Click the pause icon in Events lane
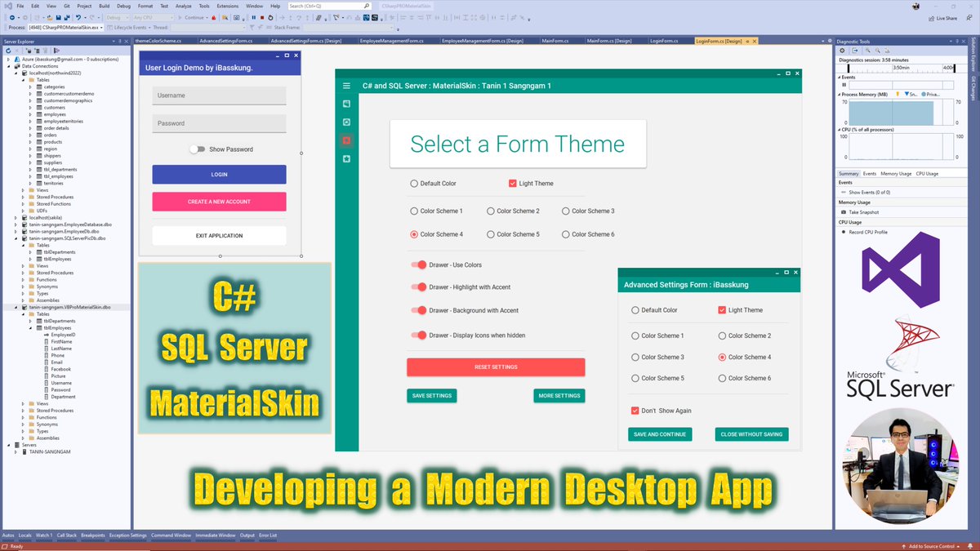 844,85
